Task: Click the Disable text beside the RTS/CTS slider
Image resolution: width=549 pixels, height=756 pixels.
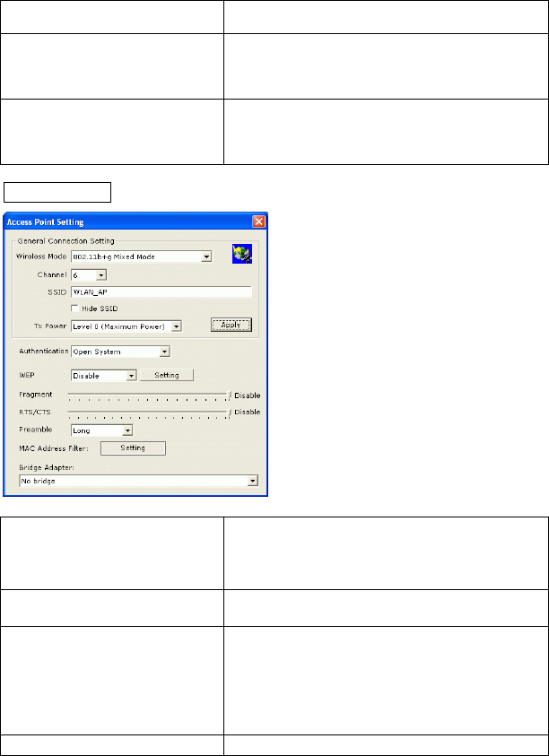Action: (x=248, y=412)
